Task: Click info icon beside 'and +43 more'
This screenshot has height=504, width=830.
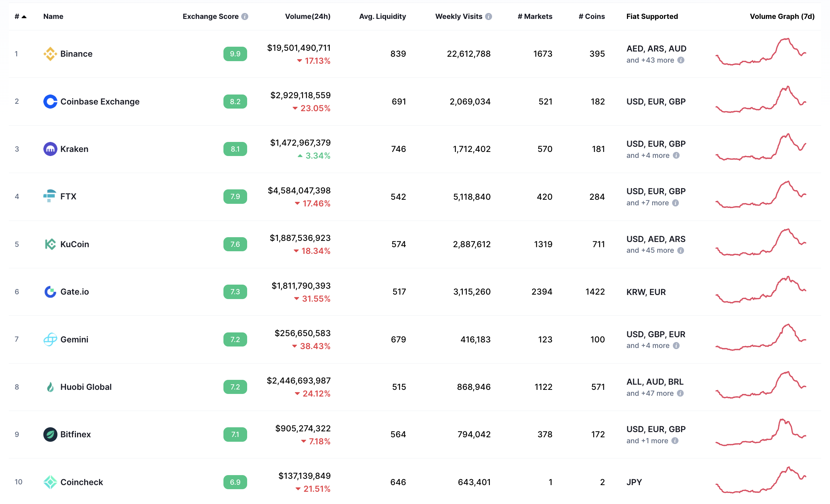Action: [x=681, y=60]
